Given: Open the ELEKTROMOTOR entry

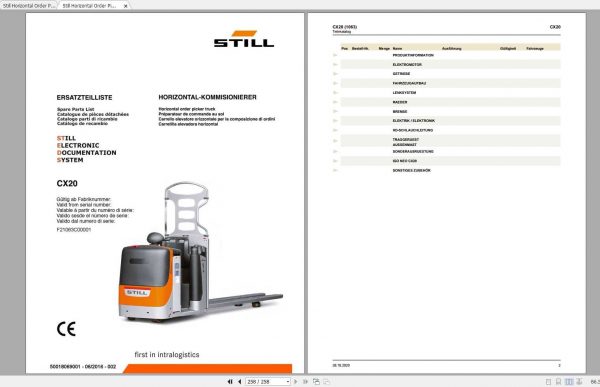Looking at the screenshot, I should 407,65.
